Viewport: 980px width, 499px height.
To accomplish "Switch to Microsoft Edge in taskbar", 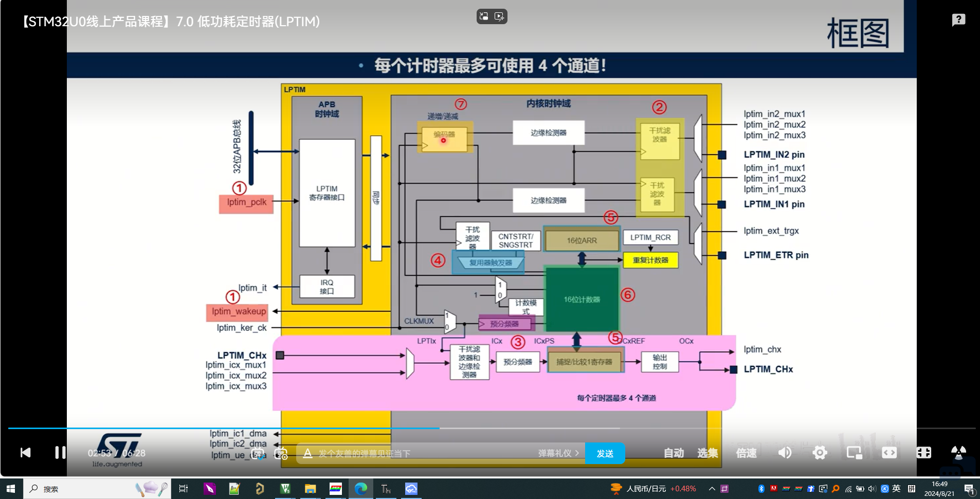I will pyautogui.click(x=360, y=489).
